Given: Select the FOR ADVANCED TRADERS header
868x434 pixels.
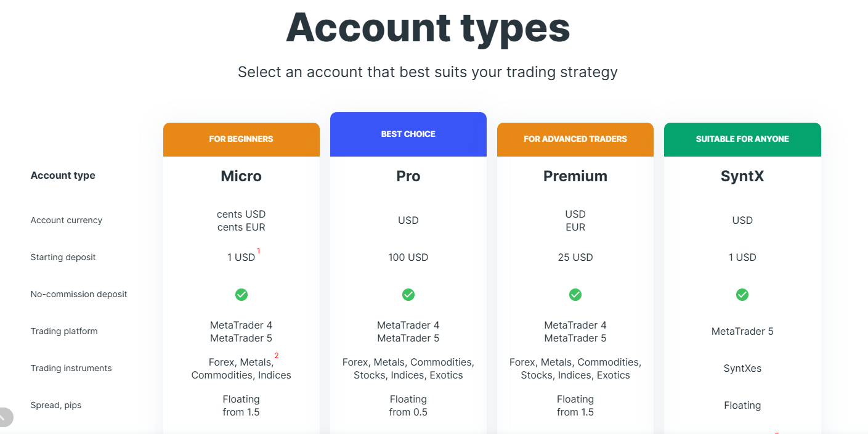Looking at the screenshot, I should [575, 139].
